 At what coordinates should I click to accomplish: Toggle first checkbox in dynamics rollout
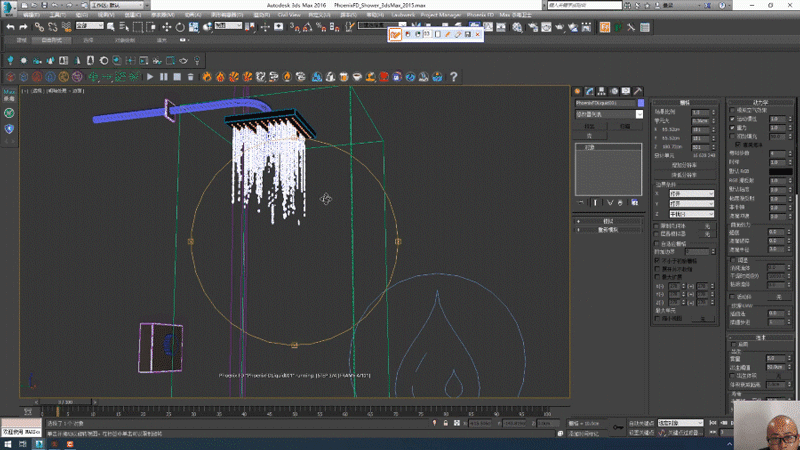point(733,110)
